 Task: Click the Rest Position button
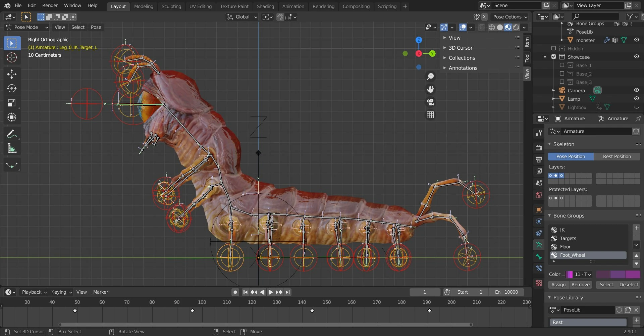click(x=617, y=156)
